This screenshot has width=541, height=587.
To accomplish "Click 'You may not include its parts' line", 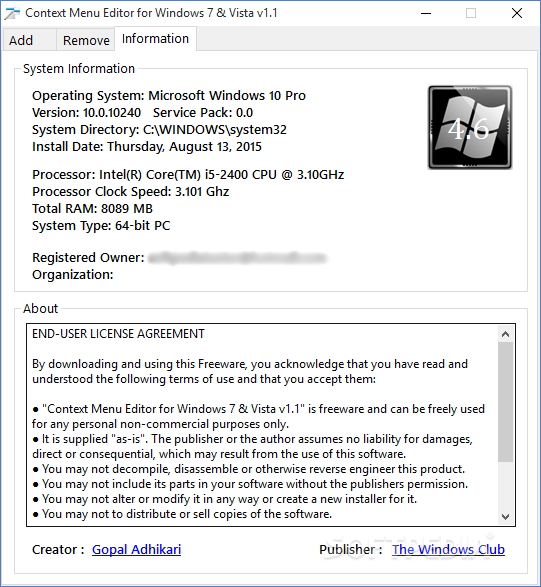I will (250, 484).
